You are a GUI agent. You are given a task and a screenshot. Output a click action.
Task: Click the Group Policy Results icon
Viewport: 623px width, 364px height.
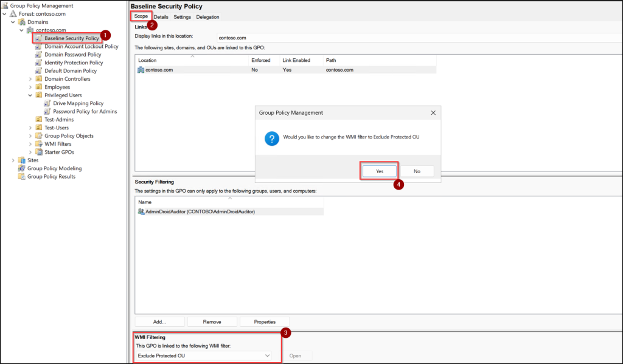(x=22, y=176)
